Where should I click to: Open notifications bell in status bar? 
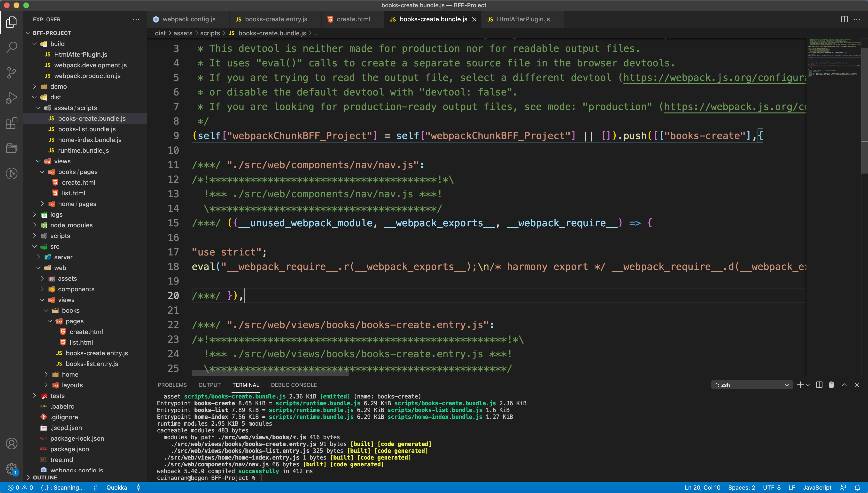click(857, 488)
